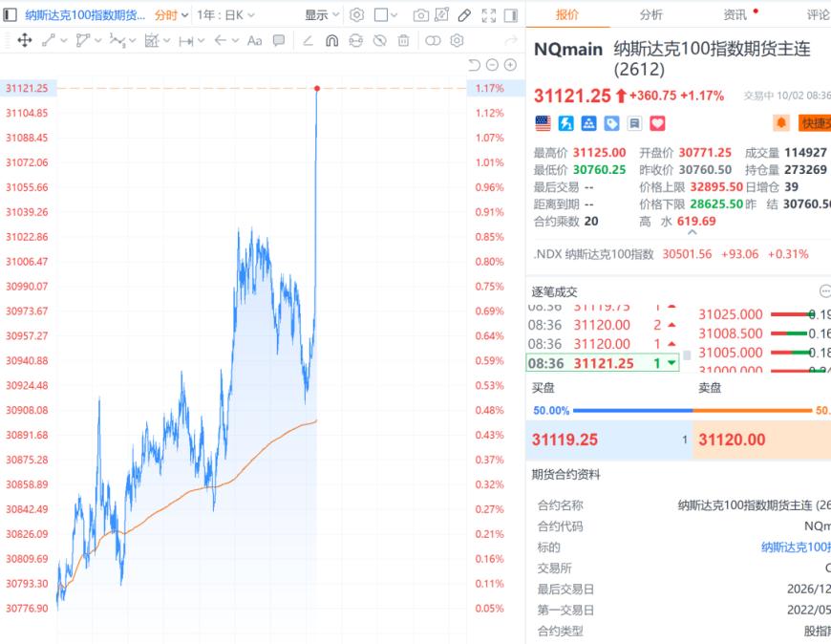Reset chart zoom with undo arrow
The width and height of the screenshot is (831, 644).
[475, 65]
